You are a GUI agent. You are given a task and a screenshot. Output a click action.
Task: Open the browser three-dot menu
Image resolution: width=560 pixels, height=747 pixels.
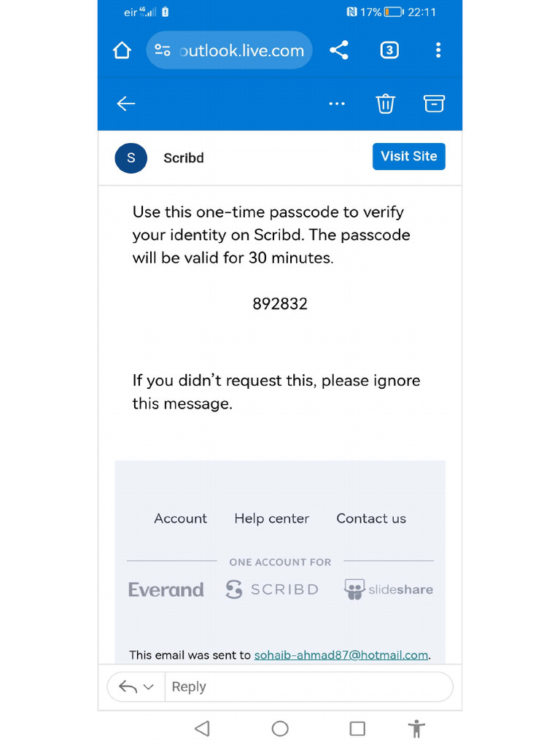pos(437,50)
